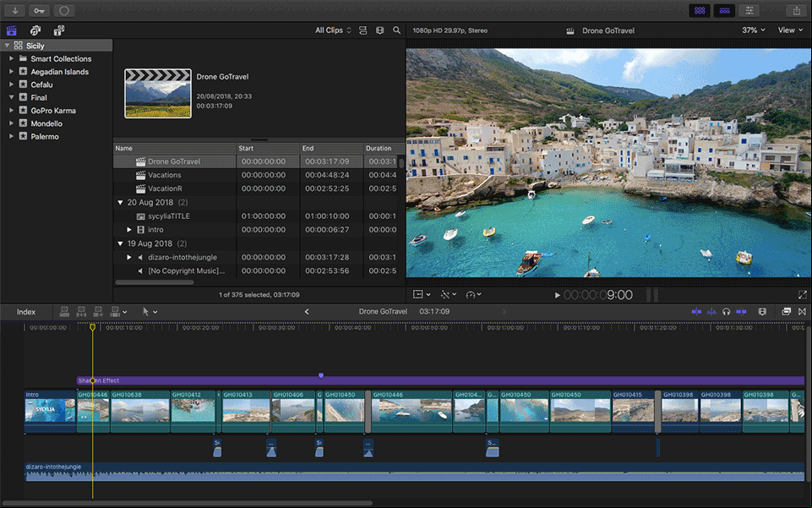Sort by the Duration column header
This screenshot has width=812, height=508.
point(384,148)
